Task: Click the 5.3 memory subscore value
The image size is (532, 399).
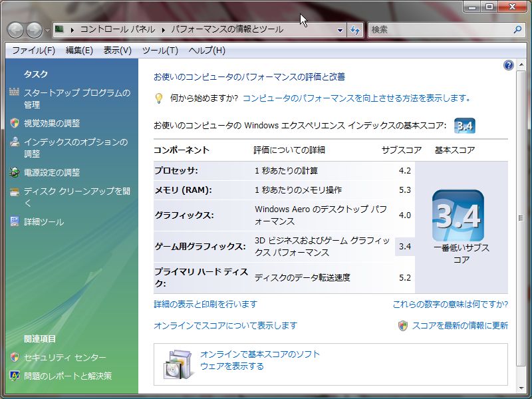Action: 405,190
